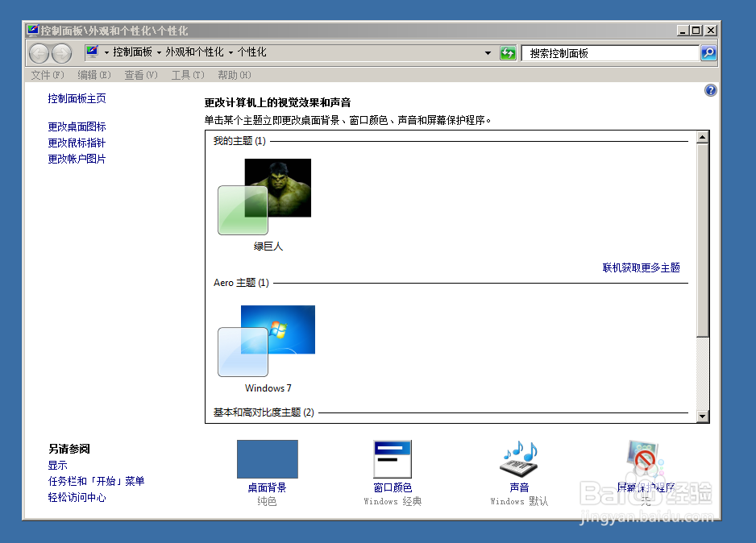Open the 显示 link under 另请参阅
The width and height of the screenshot is (756, 543).
tap(57, 465)
